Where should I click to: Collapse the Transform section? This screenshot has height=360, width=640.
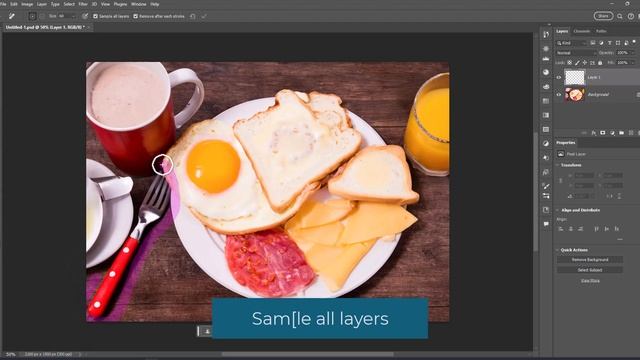(558, 165)
